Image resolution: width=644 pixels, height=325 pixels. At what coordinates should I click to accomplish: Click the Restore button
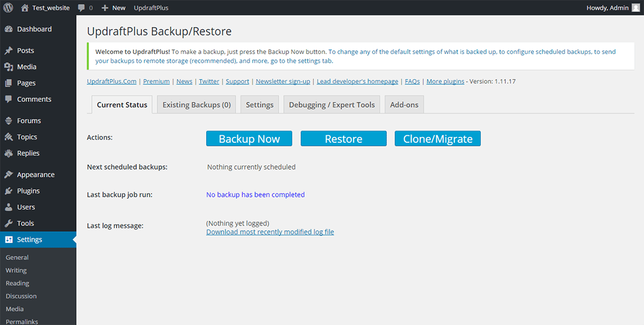click(344, 138)
